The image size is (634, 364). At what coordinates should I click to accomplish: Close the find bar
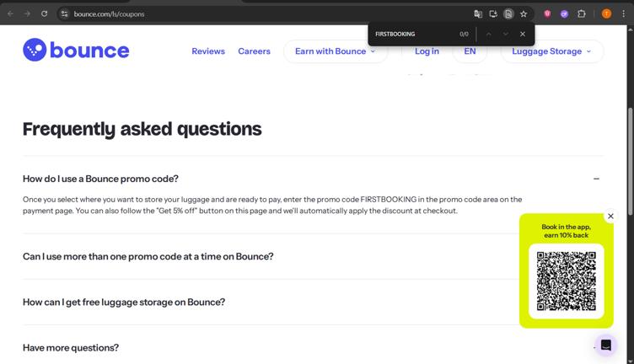click(523, 35)
